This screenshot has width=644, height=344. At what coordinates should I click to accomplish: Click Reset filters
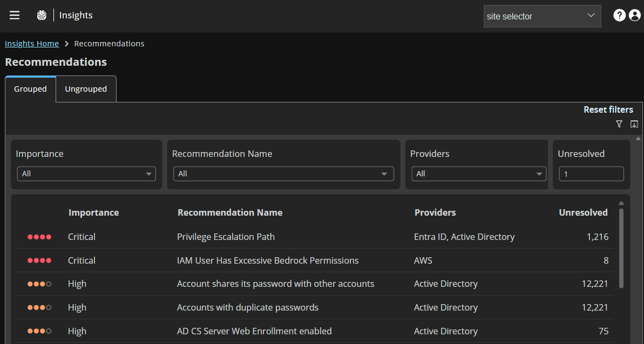point(608,109)
